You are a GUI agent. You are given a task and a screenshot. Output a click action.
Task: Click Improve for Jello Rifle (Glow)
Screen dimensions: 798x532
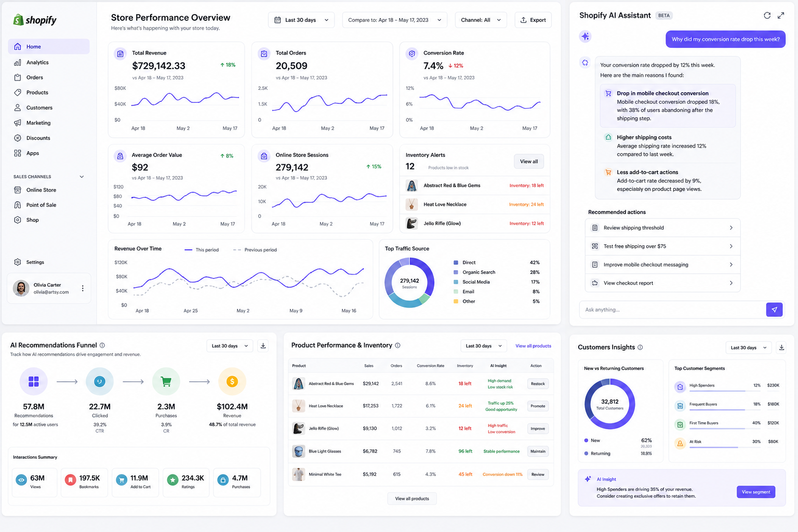538,429
